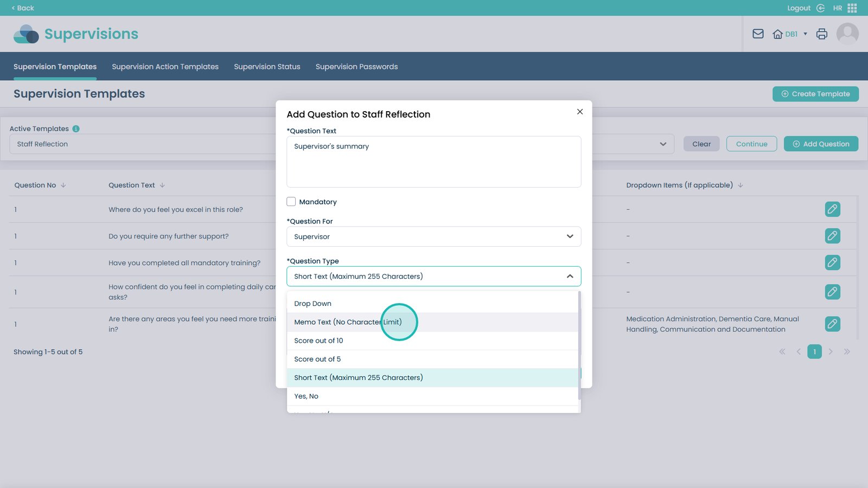Choose Score out of 10 option
This screenshot has width=868, height=488.
click(318, 341)
